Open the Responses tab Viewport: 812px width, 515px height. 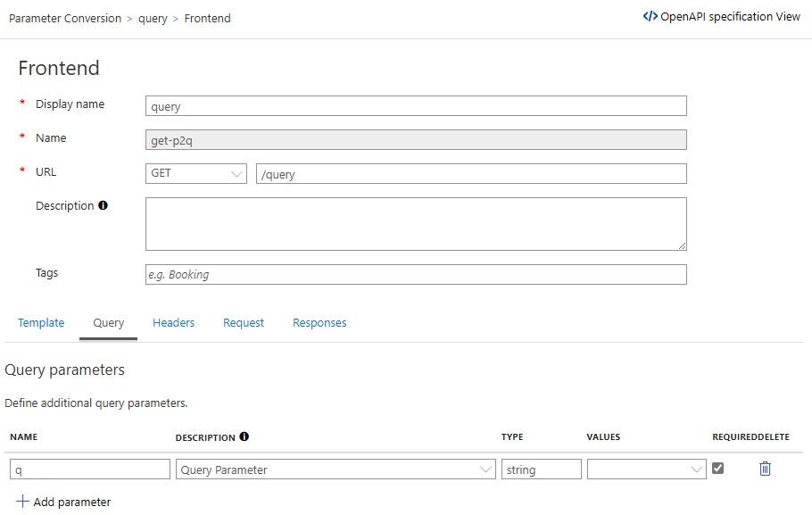click(319, 323)
